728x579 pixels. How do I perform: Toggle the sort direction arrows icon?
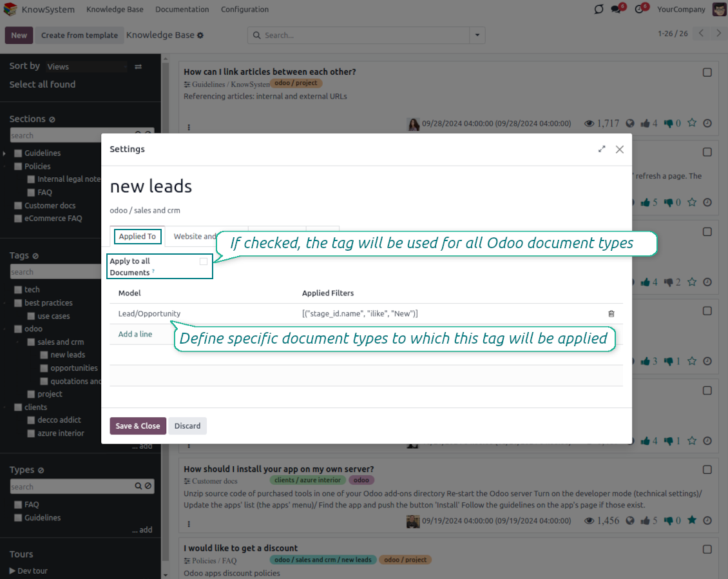[138, 66]
